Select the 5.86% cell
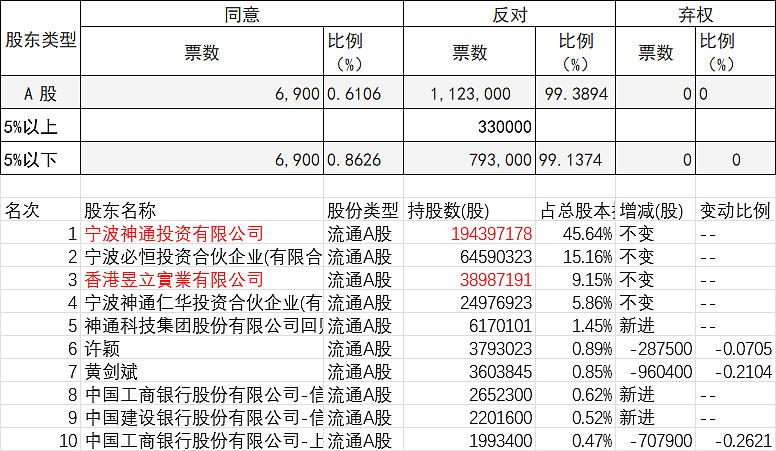This screenshot has height=451, width=776. point(575,302)
